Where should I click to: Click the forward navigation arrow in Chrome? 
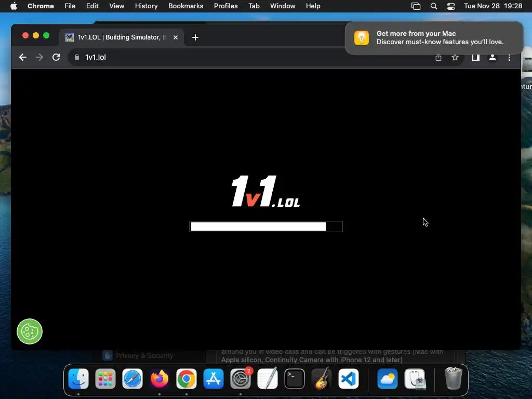[x=39, y=57]
